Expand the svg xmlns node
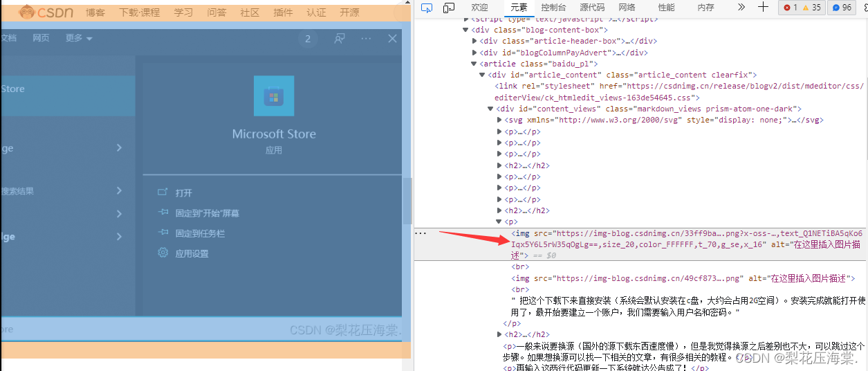Image resolution: width=868 pixels, height=371 pixels. 499,120
